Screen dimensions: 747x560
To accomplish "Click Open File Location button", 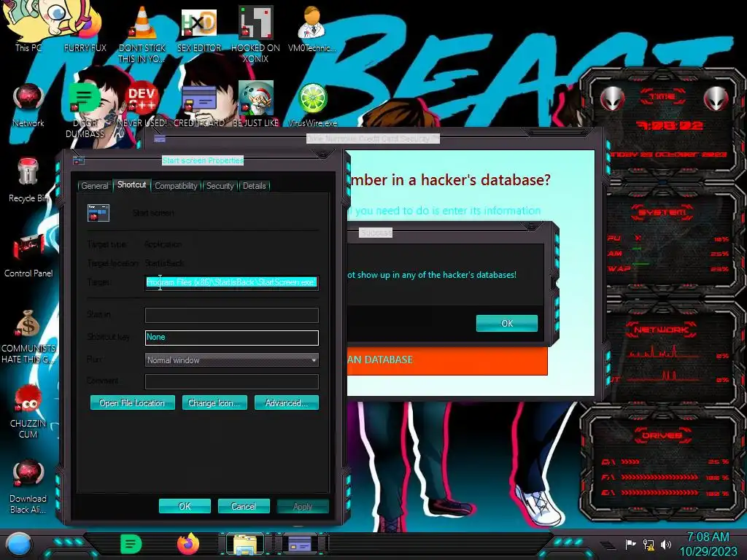I will (133, 402).
